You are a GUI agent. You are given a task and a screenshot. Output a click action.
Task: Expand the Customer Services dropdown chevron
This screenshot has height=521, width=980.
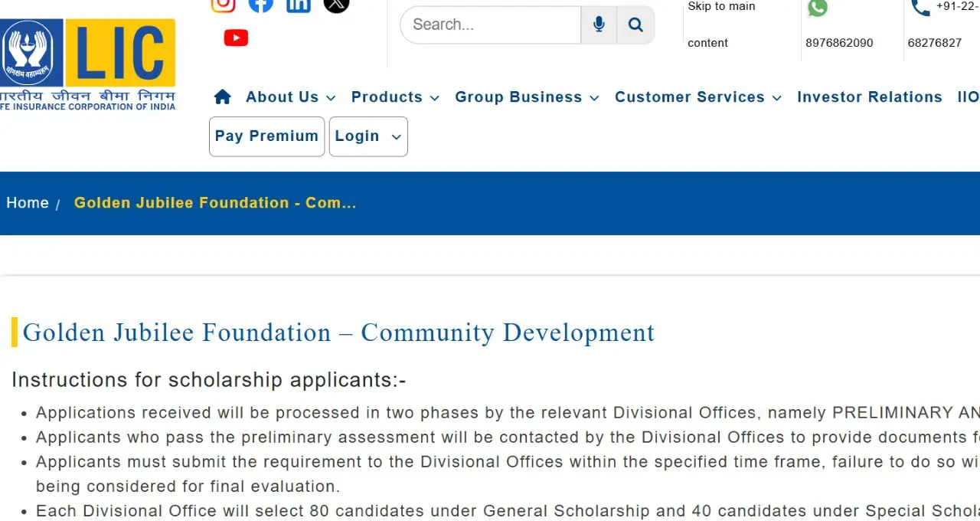[x=776, y=98]
